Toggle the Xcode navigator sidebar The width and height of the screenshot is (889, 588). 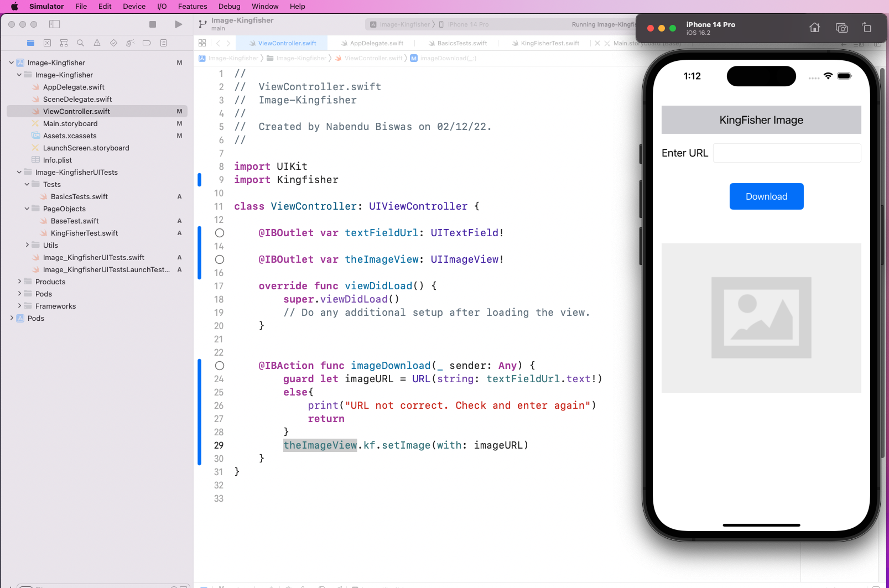[x=54, y=24]
